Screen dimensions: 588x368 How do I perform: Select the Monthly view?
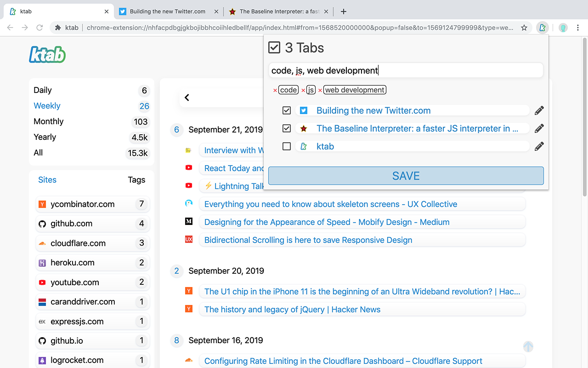click(49, 121)
